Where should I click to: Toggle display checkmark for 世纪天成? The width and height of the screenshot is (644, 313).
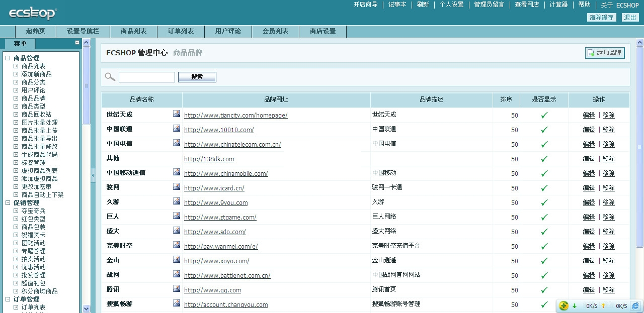point(544,115)
